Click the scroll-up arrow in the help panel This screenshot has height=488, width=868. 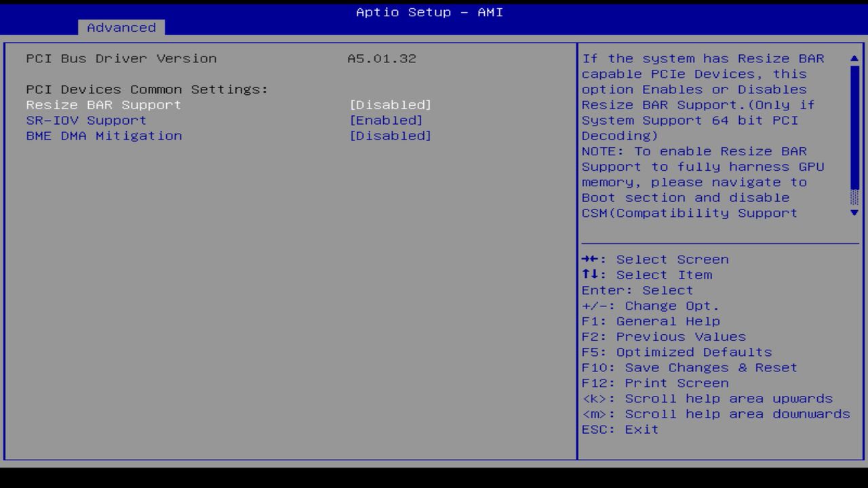point(854,58)
